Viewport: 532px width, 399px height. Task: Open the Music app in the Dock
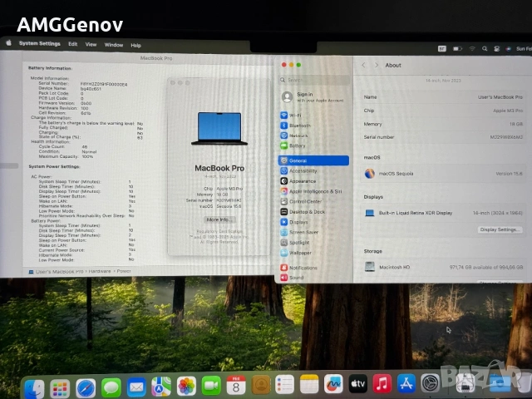pos(382,385)
